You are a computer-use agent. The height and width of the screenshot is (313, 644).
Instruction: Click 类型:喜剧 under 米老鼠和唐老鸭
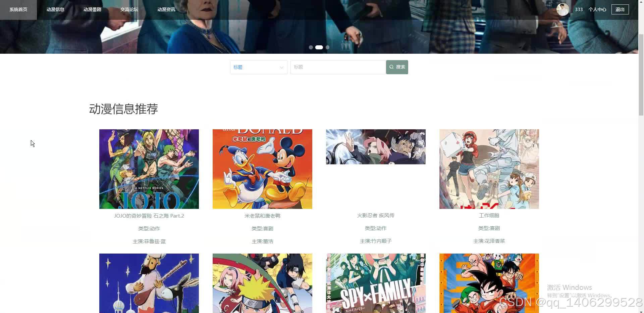262,228
